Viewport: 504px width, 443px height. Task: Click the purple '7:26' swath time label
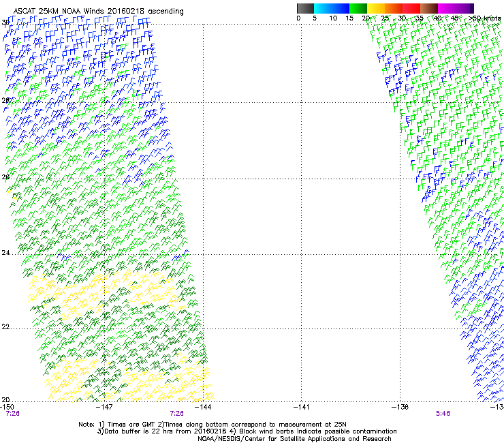pyautogui.click(x=177, y=414)
